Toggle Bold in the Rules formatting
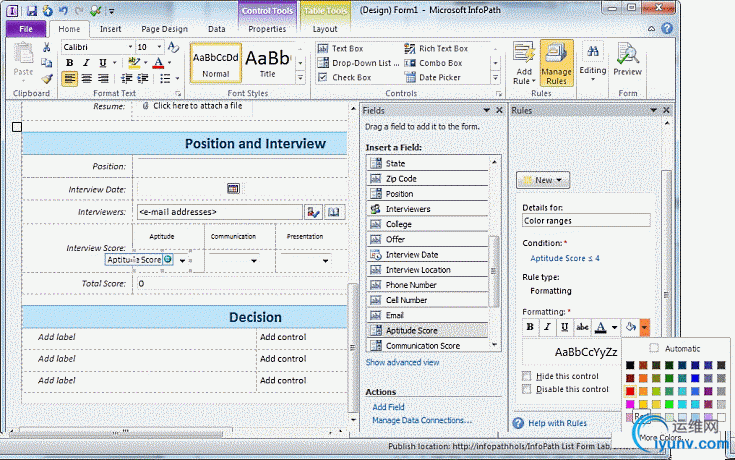735x460 pixels. (x=531, y=327)
